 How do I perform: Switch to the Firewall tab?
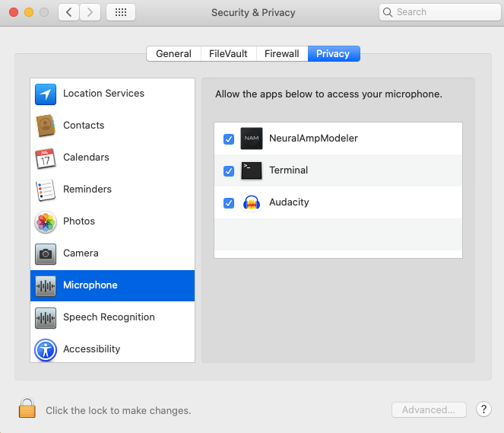click(281, 54)
